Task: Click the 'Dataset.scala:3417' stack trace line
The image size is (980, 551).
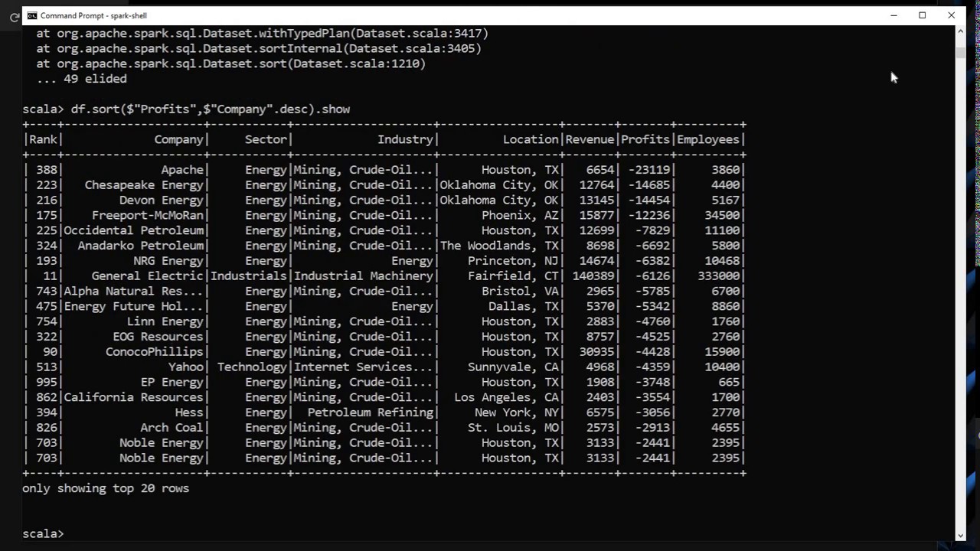Action: (x=262, y=34)
